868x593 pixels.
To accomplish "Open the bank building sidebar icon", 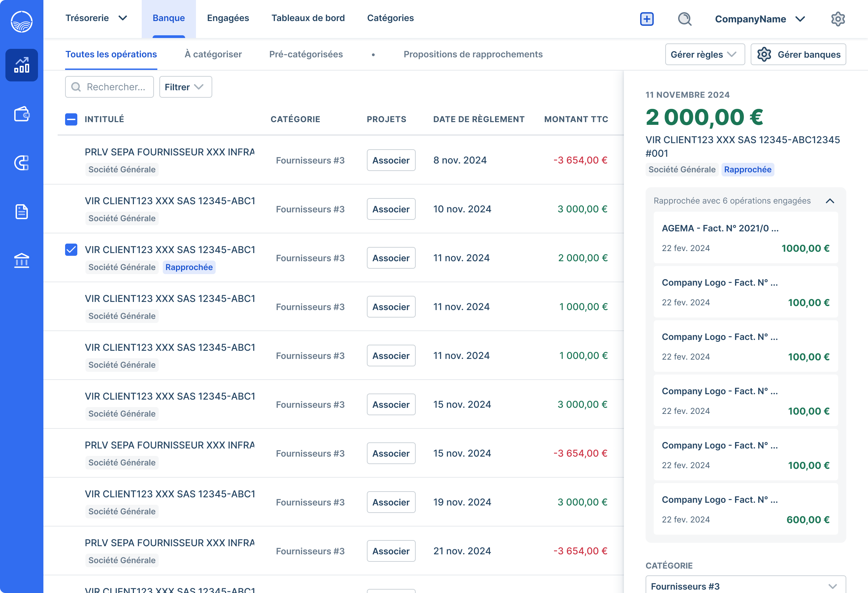I will 22,261.
